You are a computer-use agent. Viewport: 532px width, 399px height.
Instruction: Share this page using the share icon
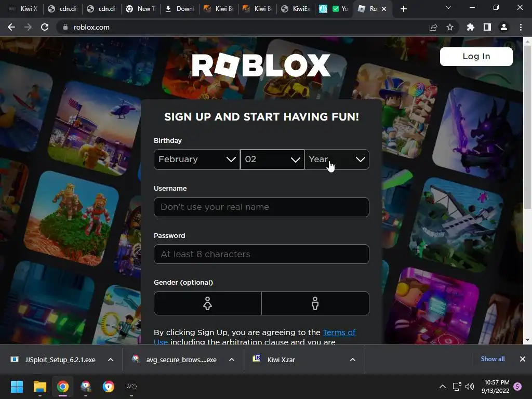tap(433, 27)
